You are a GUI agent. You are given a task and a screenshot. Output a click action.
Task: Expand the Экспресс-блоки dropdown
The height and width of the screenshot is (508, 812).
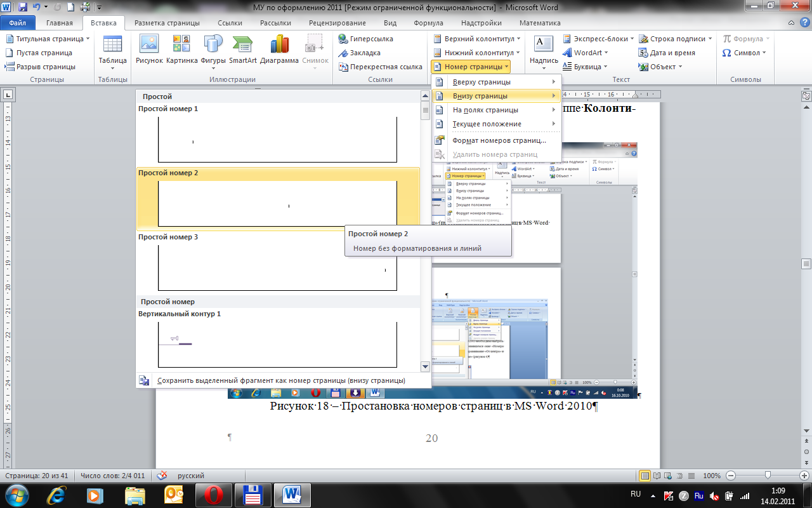pyautogui.click(x=632, y=39)
